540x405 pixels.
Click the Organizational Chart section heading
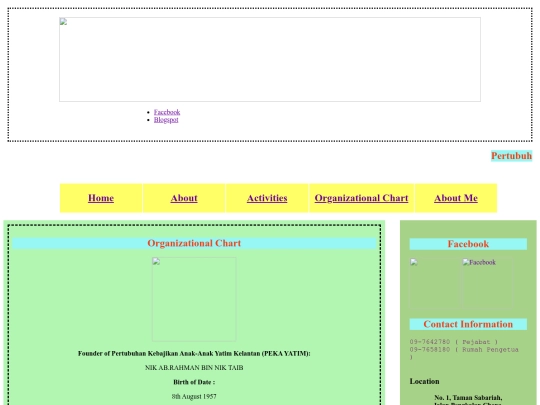point(194,243)
